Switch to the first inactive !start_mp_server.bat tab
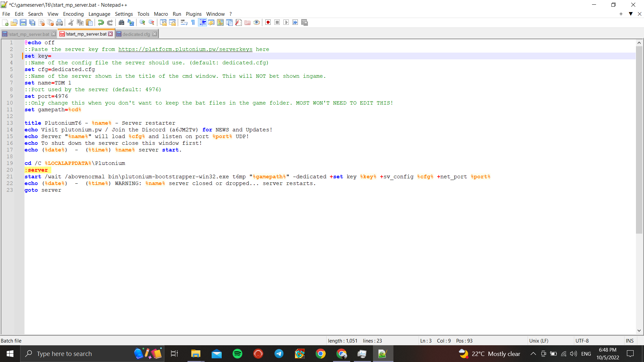This screenshot has width=644, height=362. 29,34
